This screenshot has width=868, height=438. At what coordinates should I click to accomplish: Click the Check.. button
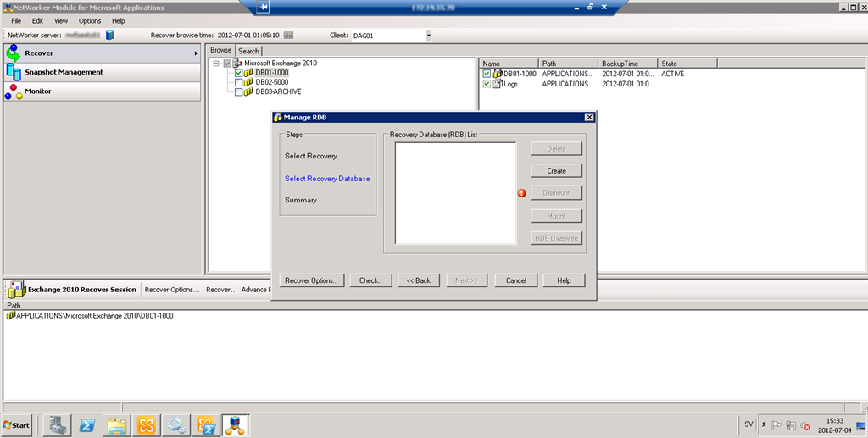(x=370, y=280)
